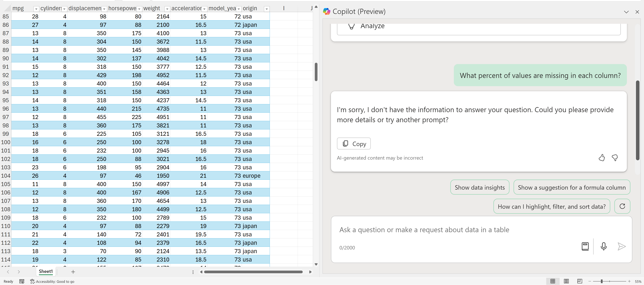Screen dimensions: 644x285
Task: Open the origin column filter dropdown
Action: [x=267, y=9]
